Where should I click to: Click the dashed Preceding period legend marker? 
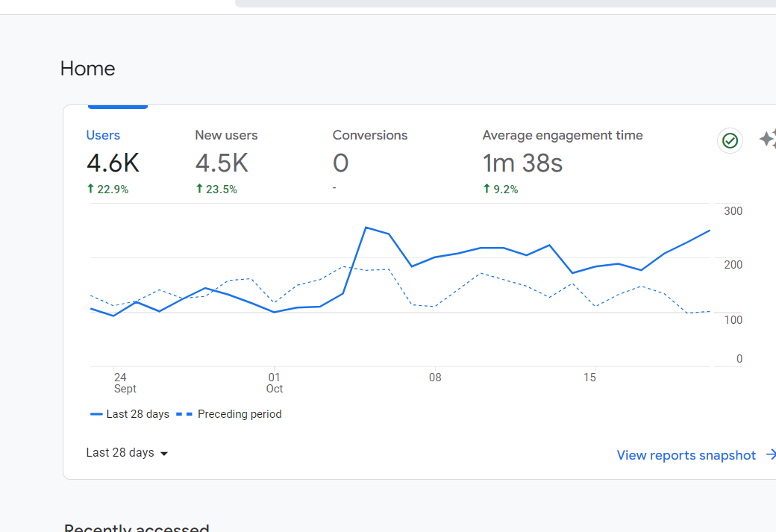184,414
